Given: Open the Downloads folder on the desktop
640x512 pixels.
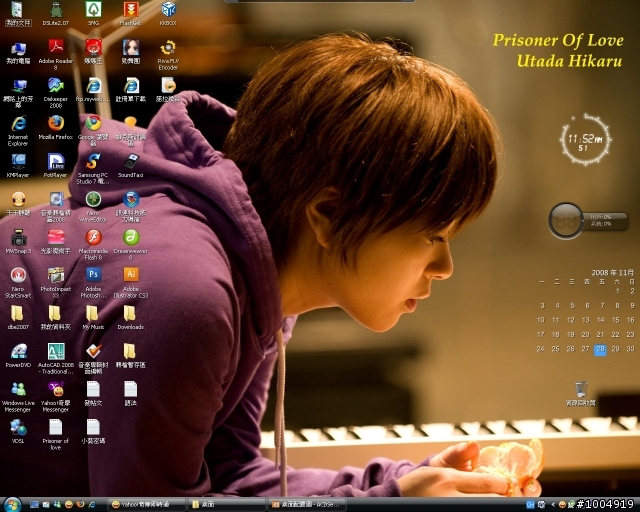Looking at the screenshot, I should 131,317.
